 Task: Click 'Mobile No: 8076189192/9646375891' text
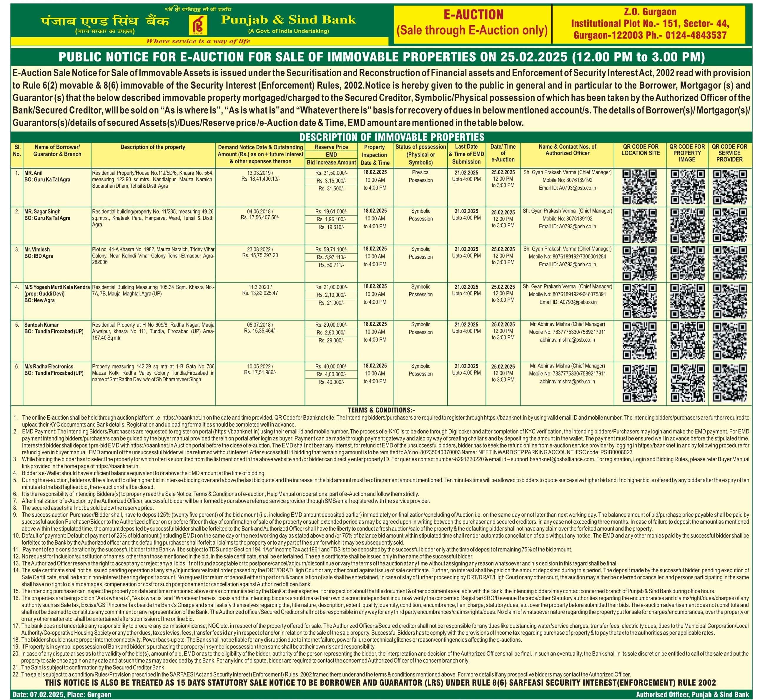tap(567, 294)
